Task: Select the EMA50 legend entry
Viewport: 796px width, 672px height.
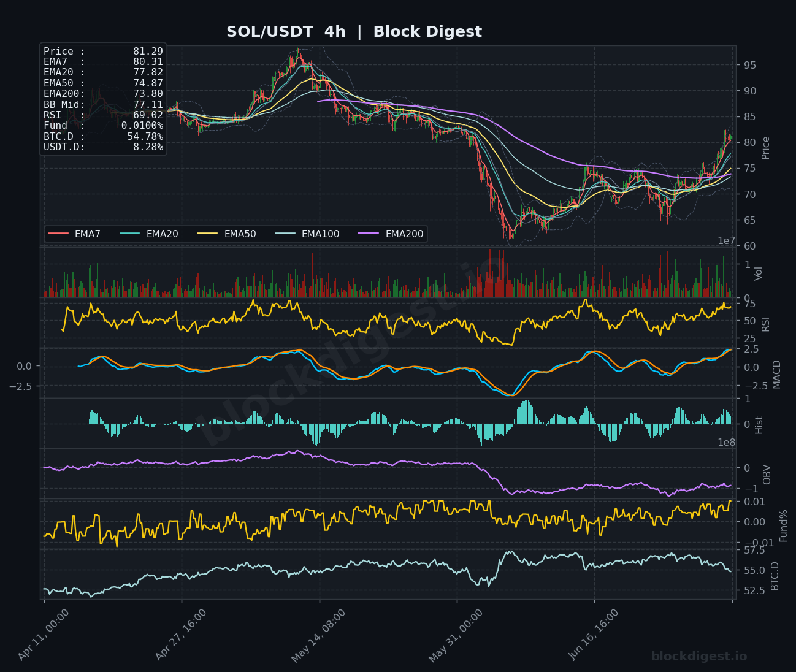Action: click(227, 234)
